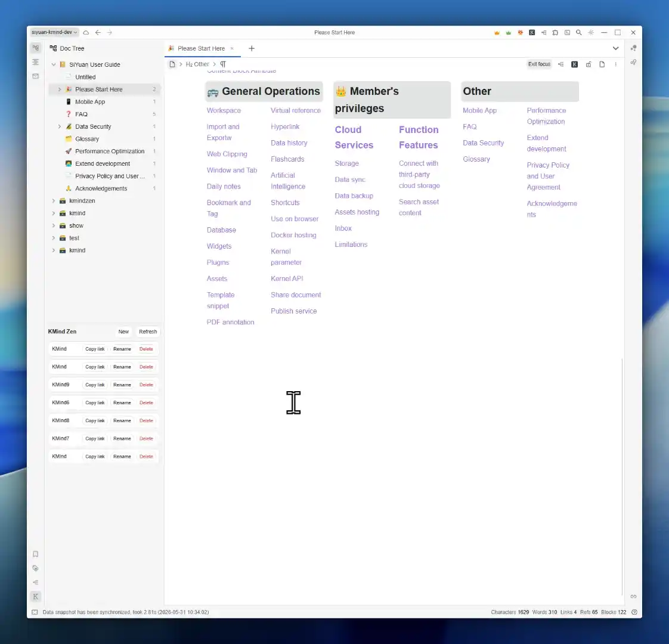The image size is (669, 644).
Task: Click Exit focus button
Action: pyautogui.click(x=539, y=64)
